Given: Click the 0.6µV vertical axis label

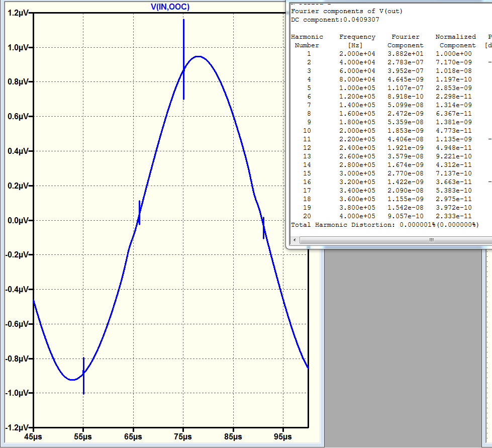Looking at the screenshot, I should pyautogui.click(x=18, y=117).
